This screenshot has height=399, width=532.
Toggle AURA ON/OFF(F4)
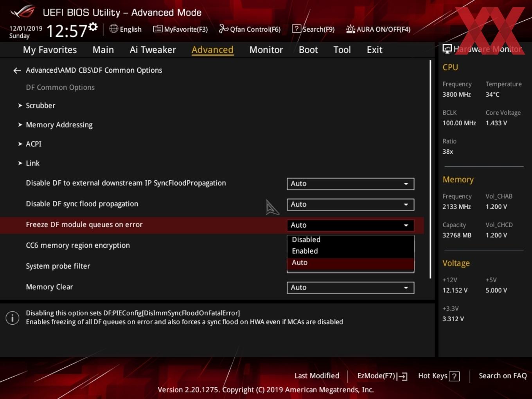[378, 29]
